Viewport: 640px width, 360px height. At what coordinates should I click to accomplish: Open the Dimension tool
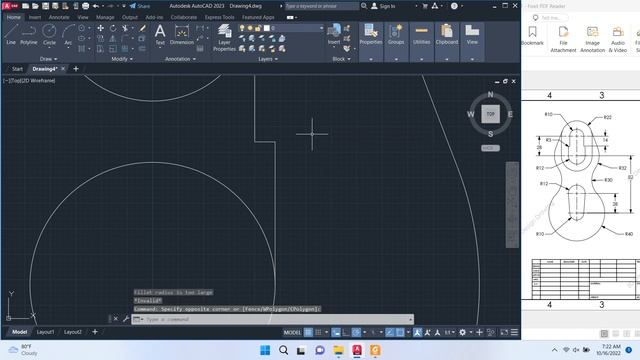(x=182, y=34)
